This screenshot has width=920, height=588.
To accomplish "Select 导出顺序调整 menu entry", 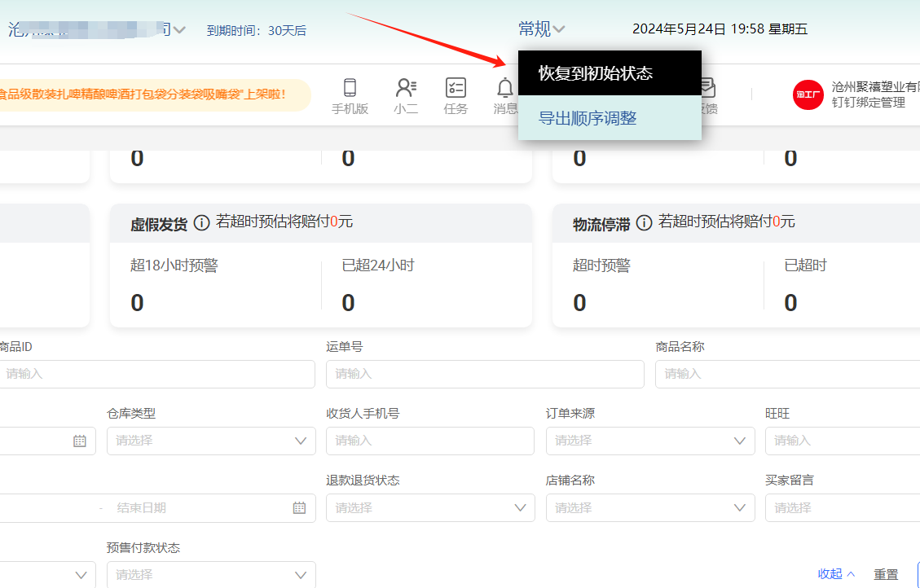I will [x=610, y=118].
